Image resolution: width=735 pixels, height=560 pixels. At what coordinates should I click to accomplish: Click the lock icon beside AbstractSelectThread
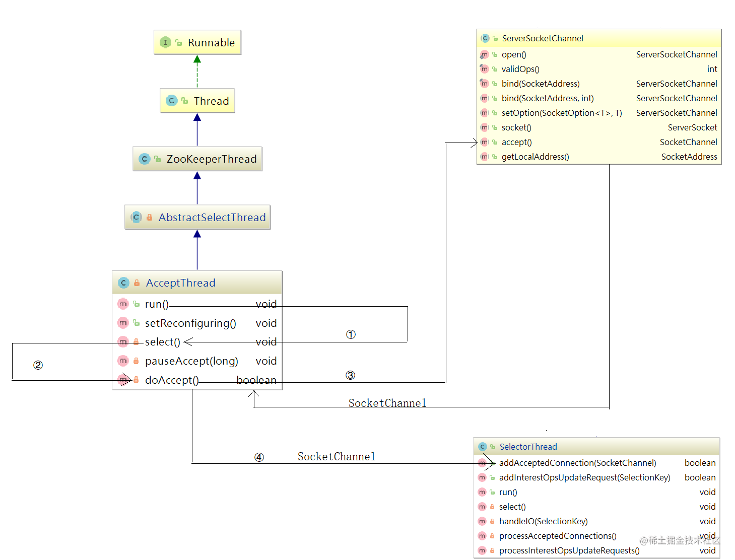[x=149, y=218]
